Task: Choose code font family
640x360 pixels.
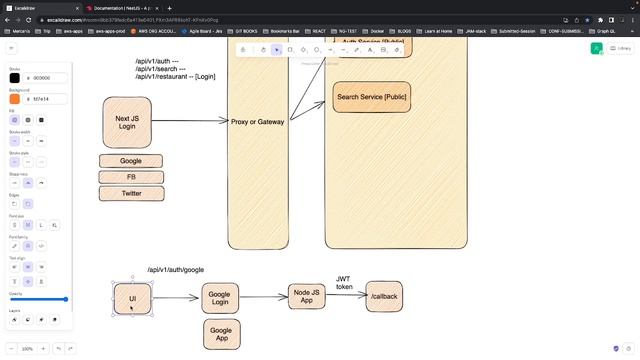Action: coord(41,246)
